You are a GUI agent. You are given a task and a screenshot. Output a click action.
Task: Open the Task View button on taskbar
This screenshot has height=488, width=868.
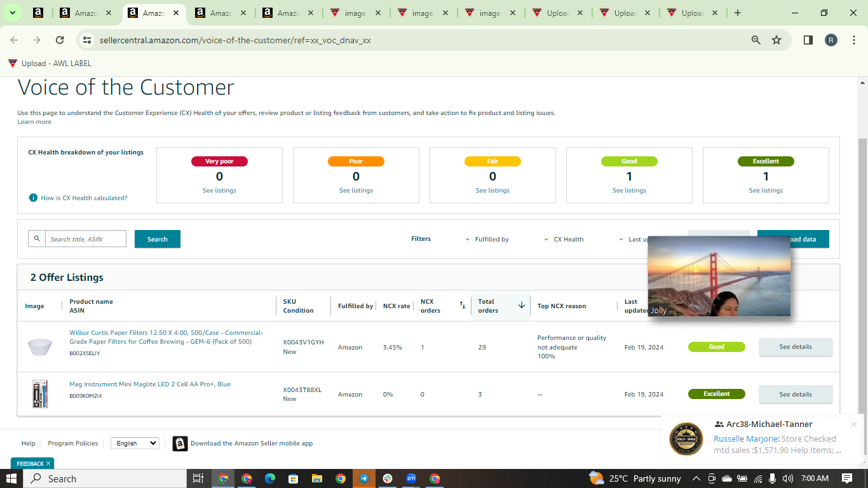click(198, 478)
